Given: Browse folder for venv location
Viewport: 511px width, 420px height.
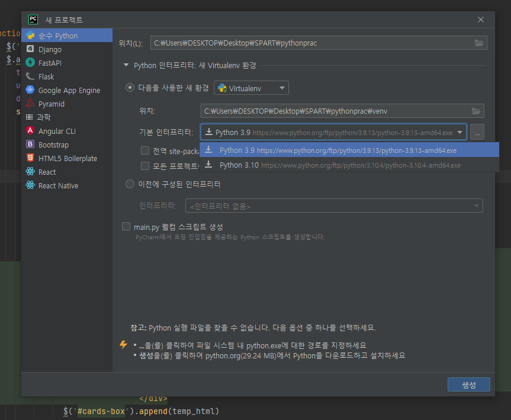Looking at the screenshot, I should pos(476,111).
